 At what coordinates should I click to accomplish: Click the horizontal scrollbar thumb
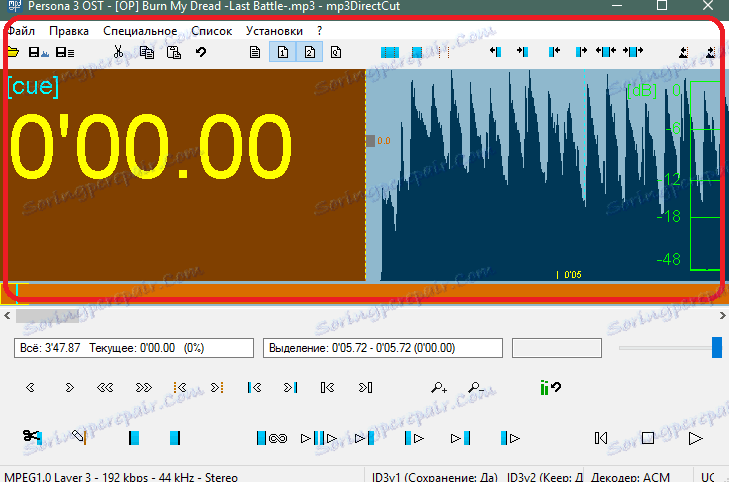[47, 316]
